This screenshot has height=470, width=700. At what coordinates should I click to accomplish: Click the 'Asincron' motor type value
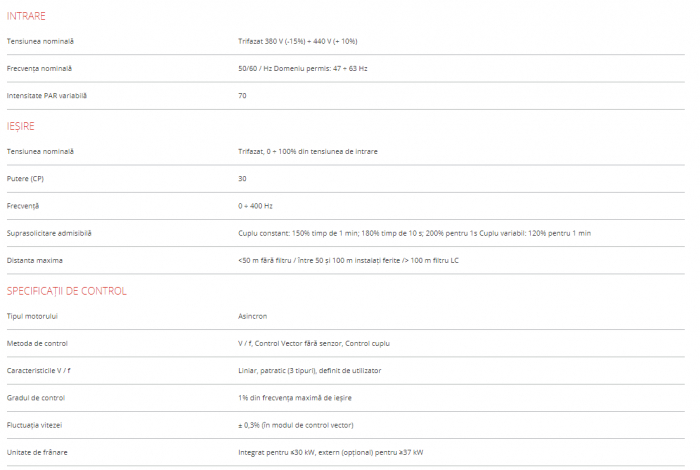(x=252, y=316)
